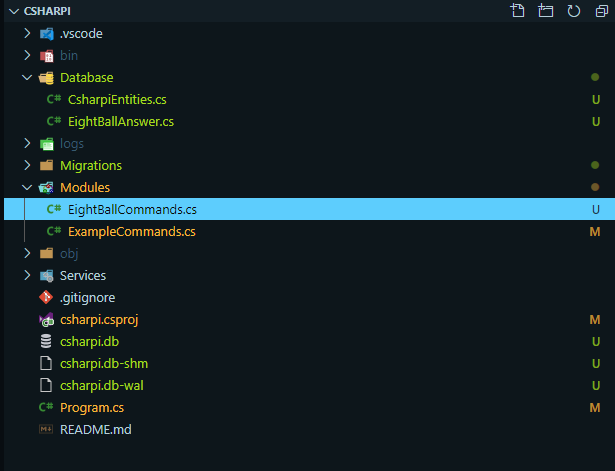Click the New Folder icon in explorer header

point(545,11)
